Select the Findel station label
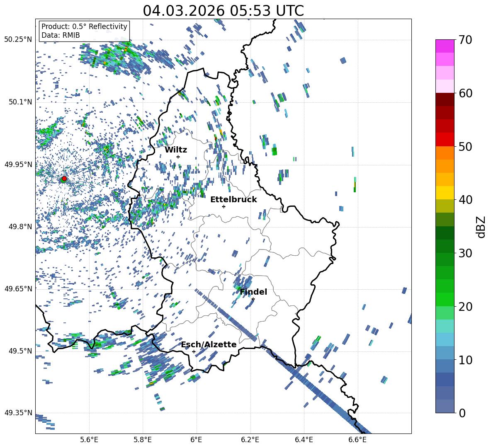Screen dimensions: 491x448 (253, 292)
